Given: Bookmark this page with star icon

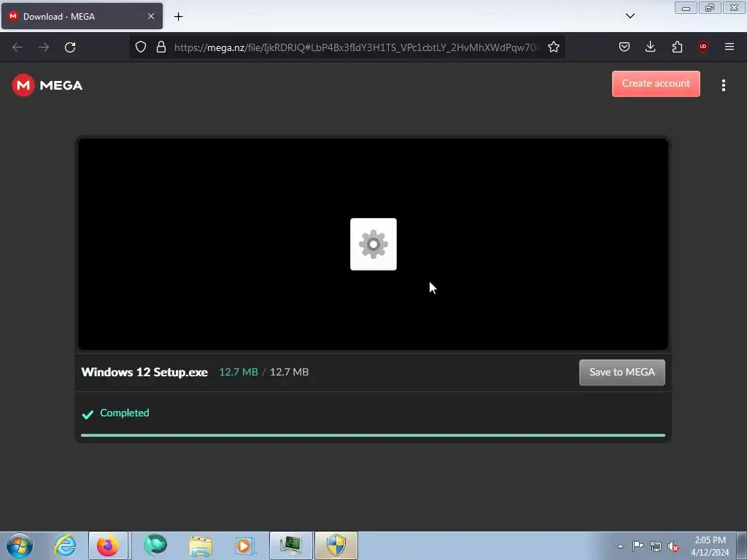Looking at the screenshot, I should 554,47.
